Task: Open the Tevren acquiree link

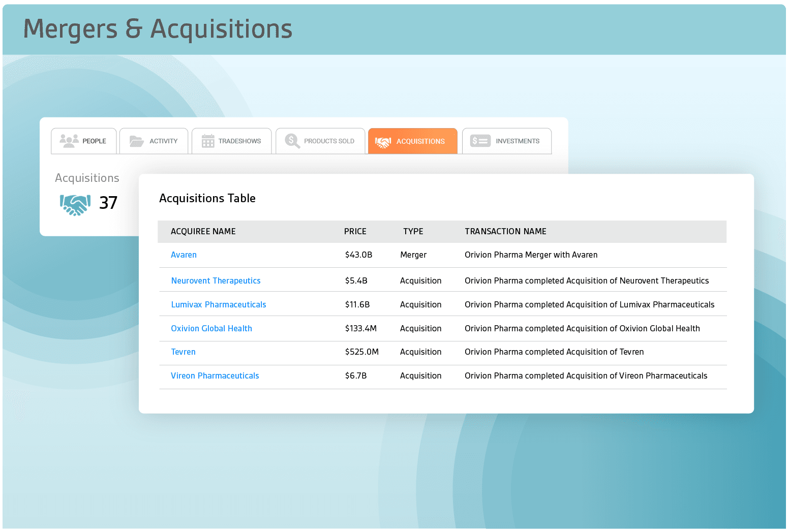Action: point(183,352)
